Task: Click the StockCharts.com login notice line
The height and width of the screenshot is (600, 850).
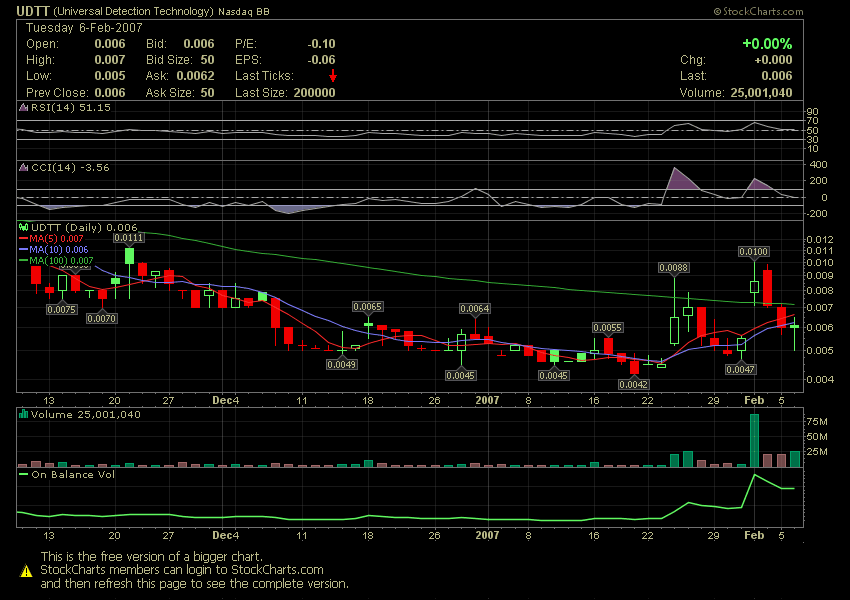Action: pyautogui.click(x=182, y=570)
